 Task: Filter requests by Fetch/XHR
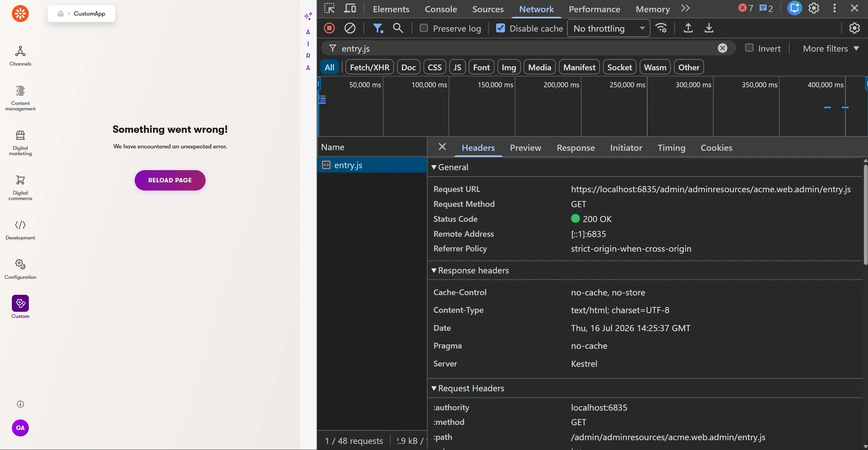(370, 67)
